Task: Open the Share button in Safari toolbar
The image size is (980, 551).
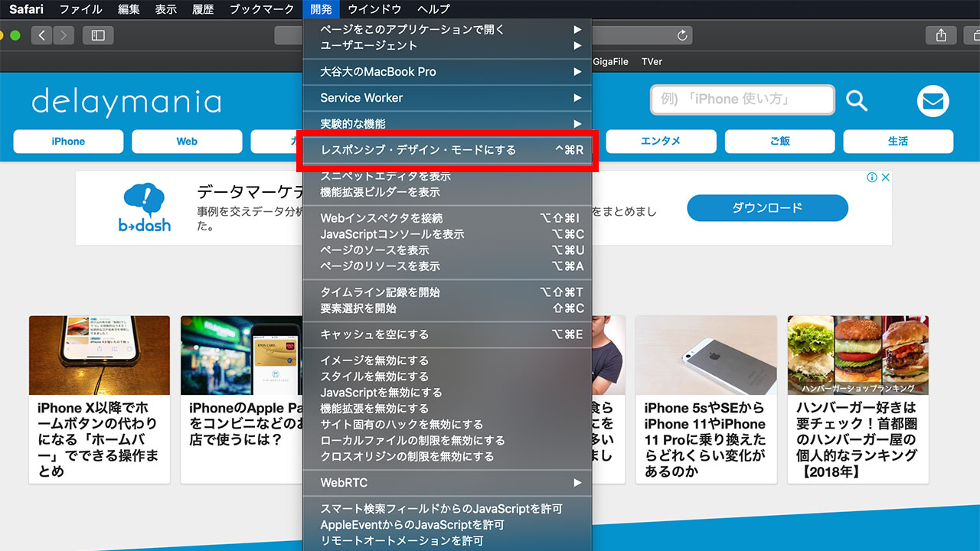Action: pyautogui.click(x=941, y=35)
